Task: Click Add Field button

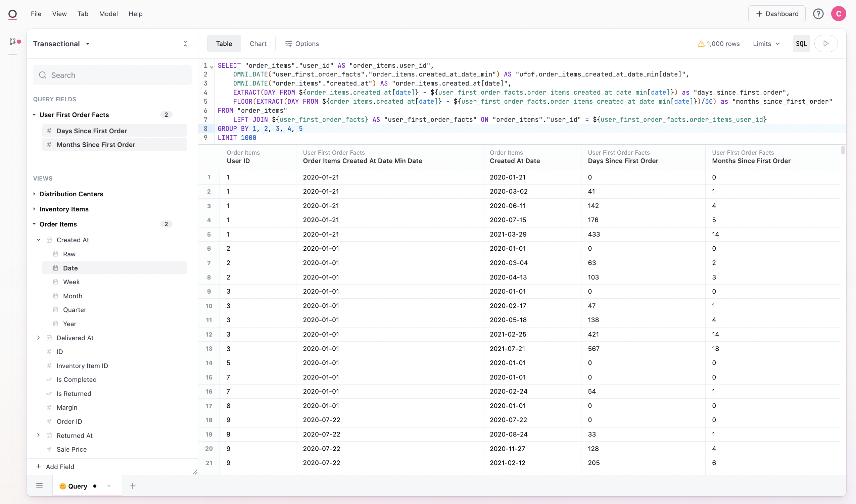Action: (x=55, y=466)
